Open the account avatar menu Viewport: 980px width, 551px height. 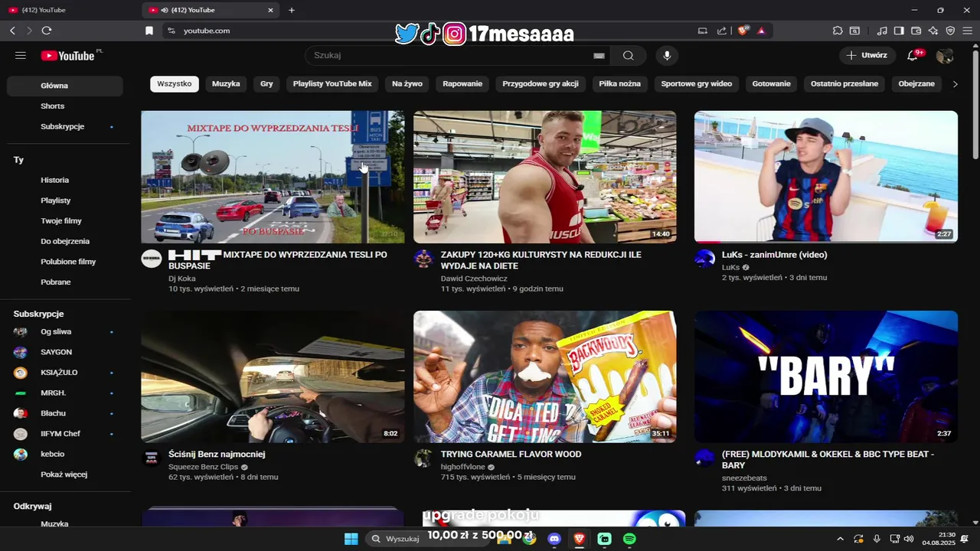tap(945, 56)
